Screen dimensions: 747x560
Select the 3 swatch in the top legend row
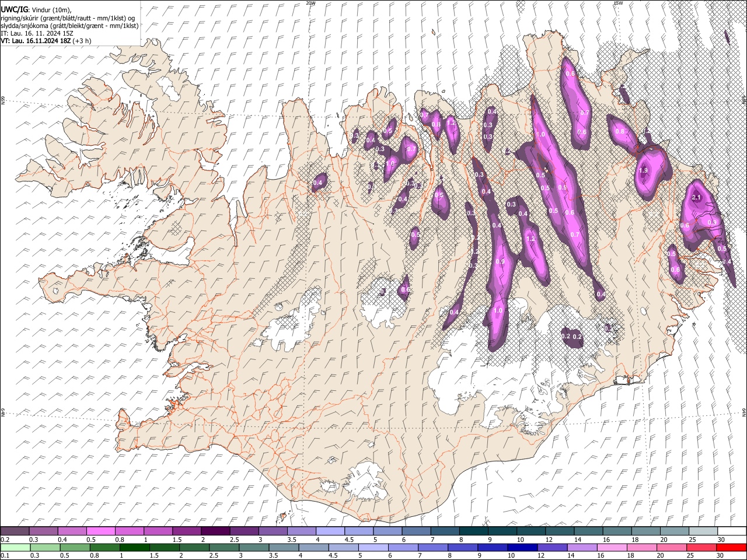273,531
